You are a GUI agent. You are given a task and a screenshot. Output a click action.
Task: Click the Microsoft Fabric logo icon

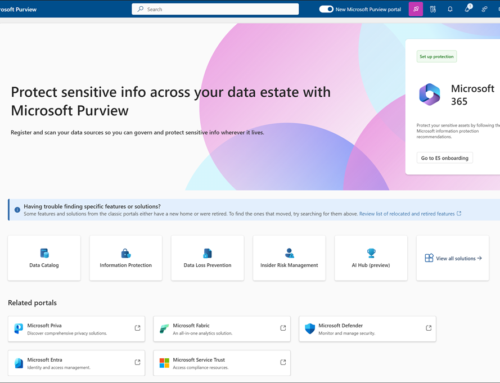click(164, 329)
